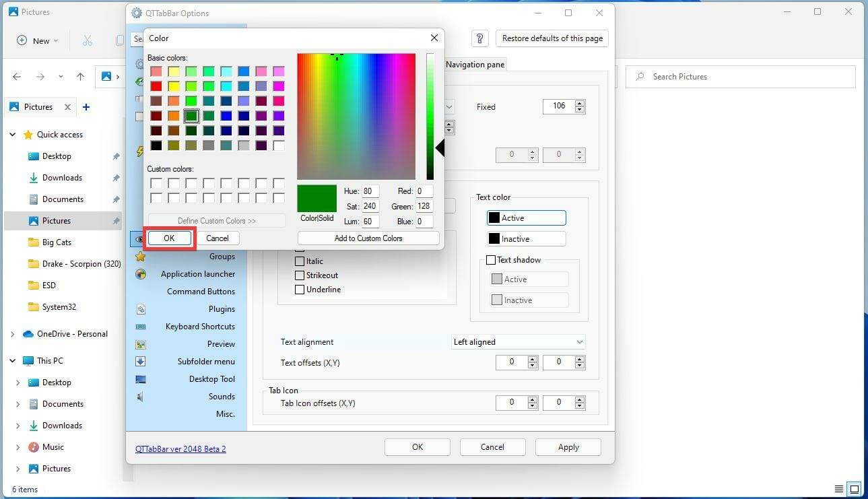The image size is (868, 499).
Task: Switch to the Navigation pane tab
Action: (x=475, y=64)
